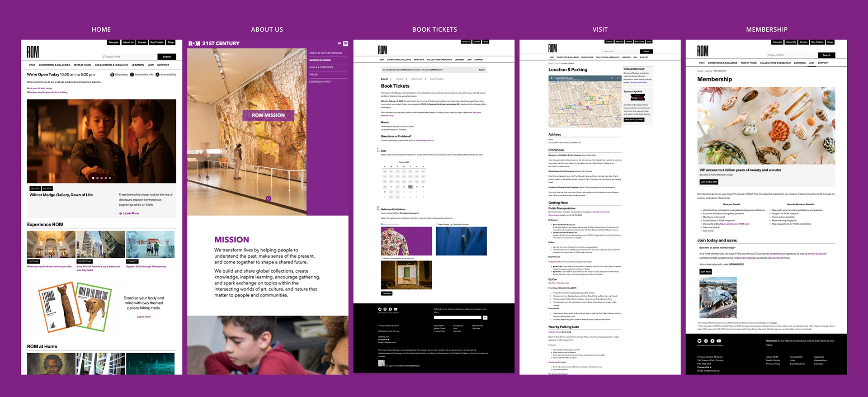
Task: Click the YouTube icon in Membership footer
Action: pyautogui.click(x=719, y=341)
